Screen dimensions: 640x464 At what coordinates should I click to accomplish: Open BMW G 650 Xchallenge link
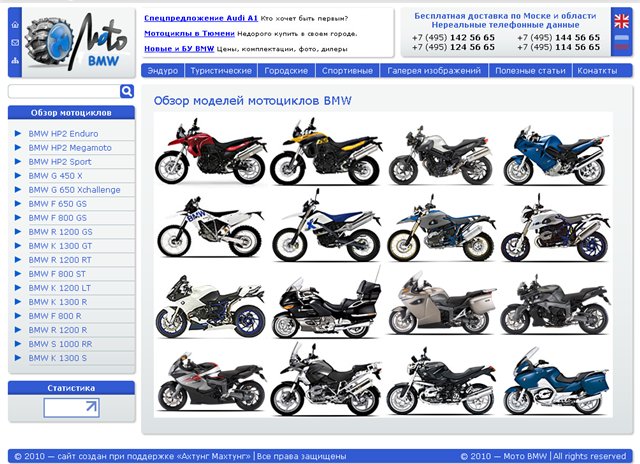pyautogui.click(x=74, y=190)
